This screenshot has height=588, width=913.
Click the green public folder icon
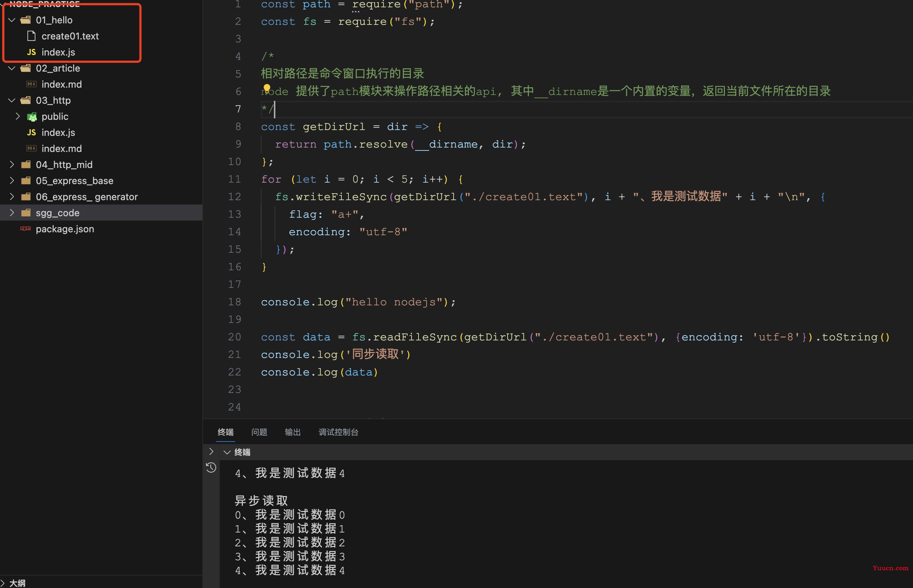coord(32,117)
